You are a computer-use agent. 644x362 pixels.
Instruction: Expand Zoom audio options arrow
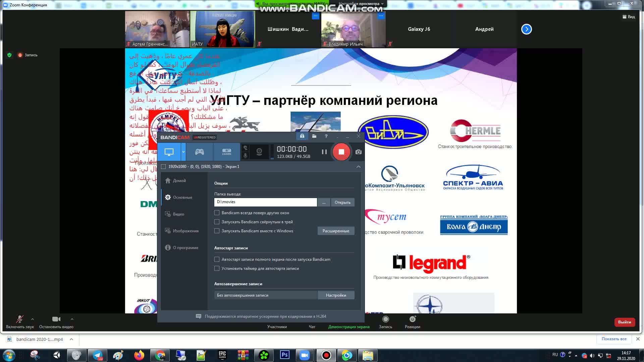pyautogui.click(x=33, y=319)
